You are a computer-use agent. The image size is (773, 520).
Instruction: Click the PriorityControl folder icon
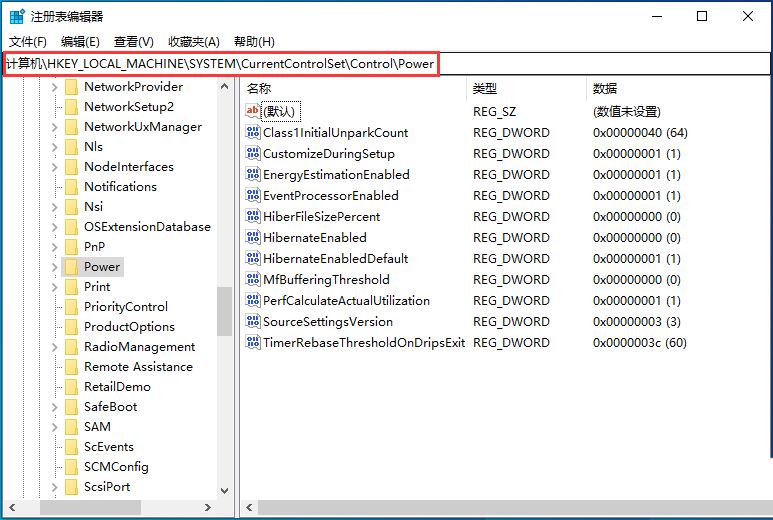(x=71, y=307)
